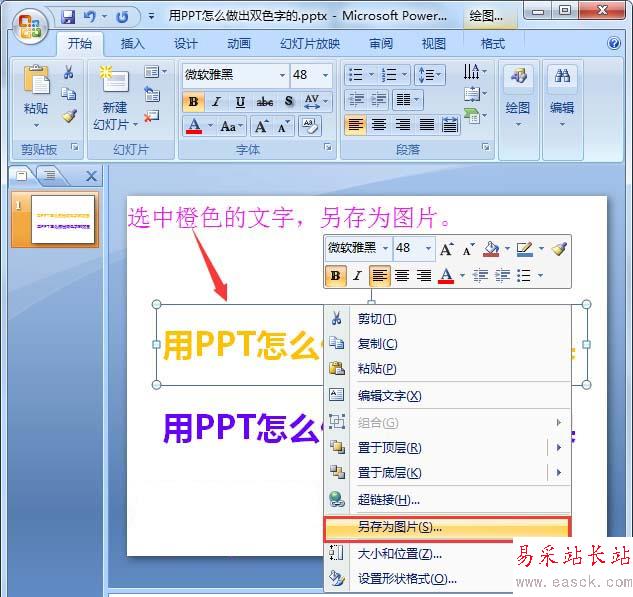Align text left in ribbon paragraph group
This screenshot has height=597, width=633.
355,124
